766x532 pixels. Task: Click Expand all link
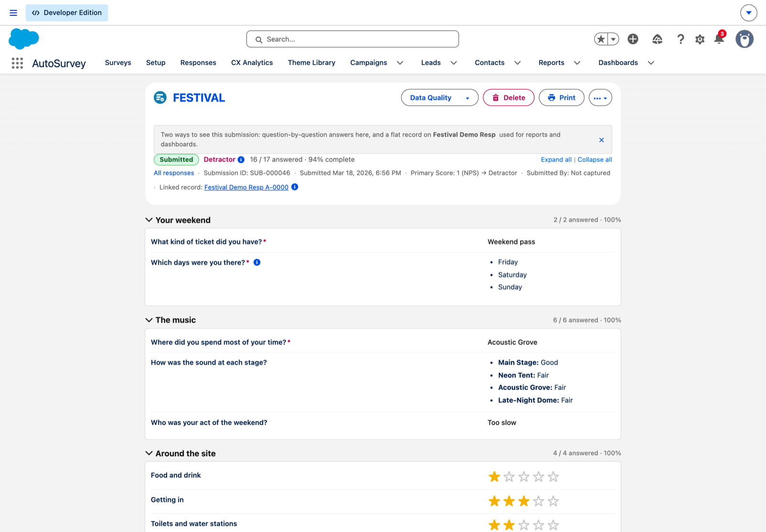pyautogui.click(x=556, y=160)
